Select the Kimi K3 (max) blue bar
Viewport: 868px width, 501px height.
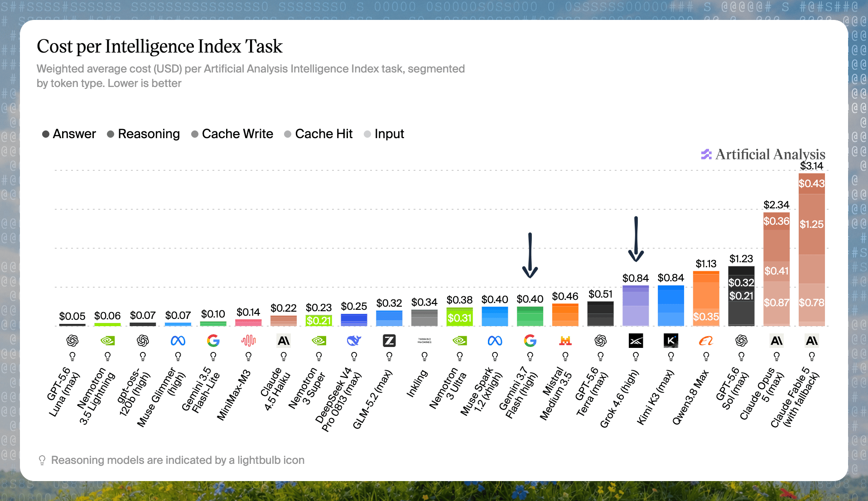click(671, 306)
